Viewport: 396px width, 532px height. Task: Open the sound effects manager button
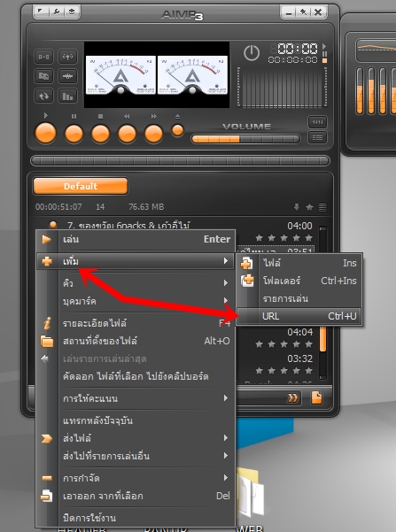pyautogui.click(x=67, y=76)
